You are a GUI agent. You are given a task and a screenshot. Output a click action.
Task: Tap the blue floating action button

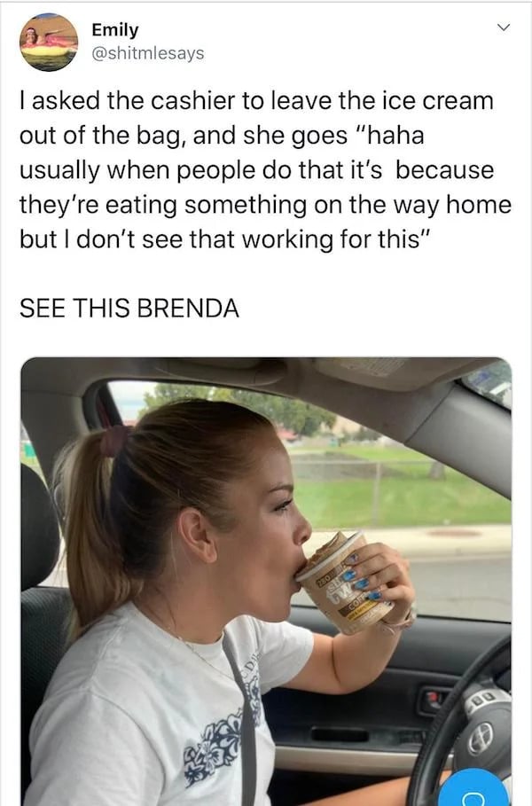(473, 787)
